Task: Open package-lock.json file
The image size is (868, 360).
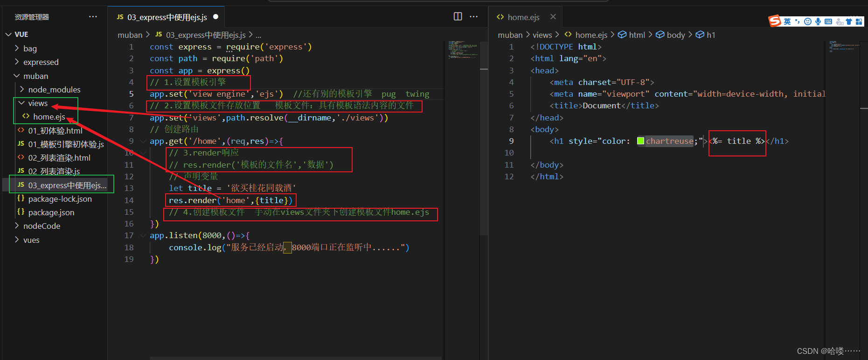Action: 60,198
